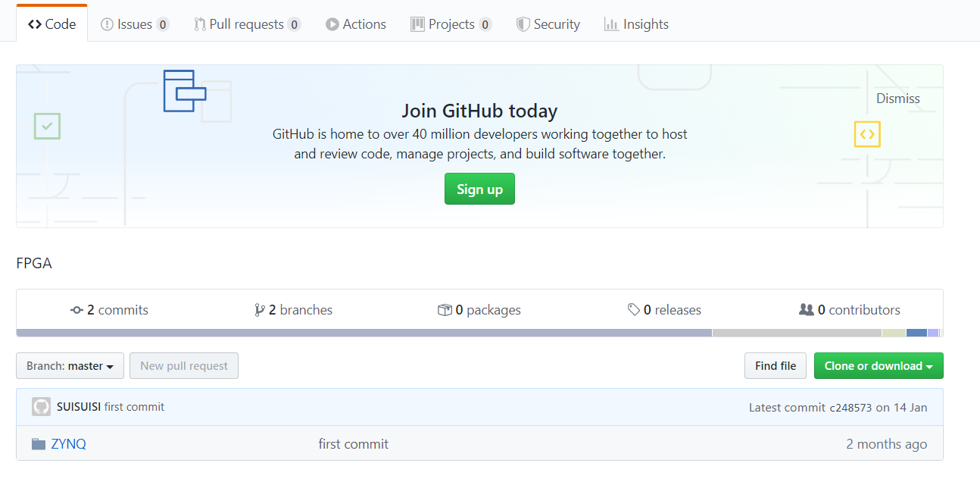Click the Issues exclamation circle icon
This screenshot has width=980, height=482.
click(x=107, y=24)
